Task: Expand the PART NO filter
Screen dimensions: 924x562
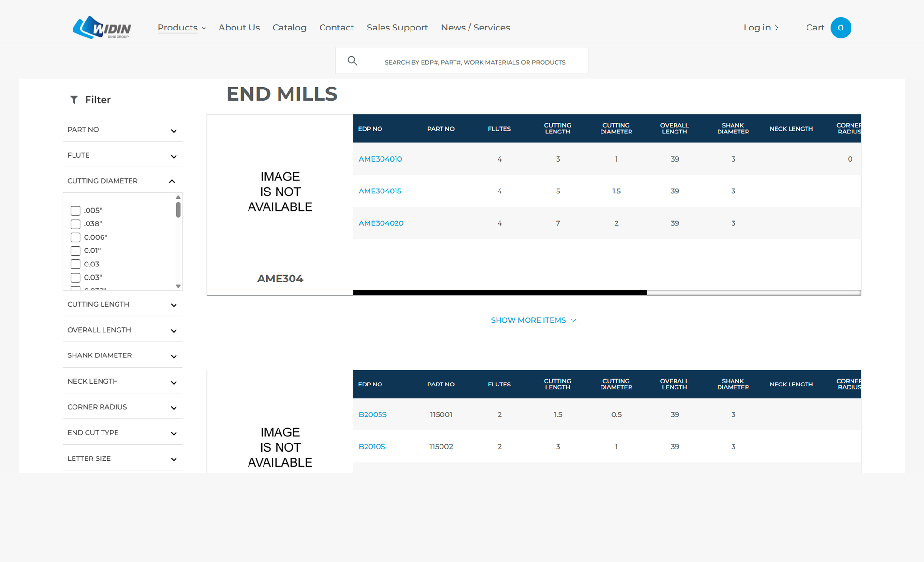Action: [122, 130]
